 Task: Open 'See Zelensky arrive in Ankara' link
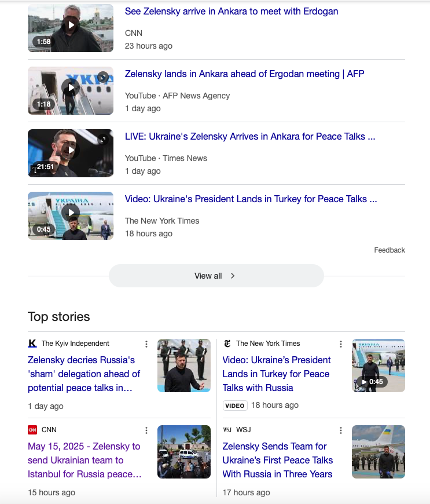tap(231, 12)
